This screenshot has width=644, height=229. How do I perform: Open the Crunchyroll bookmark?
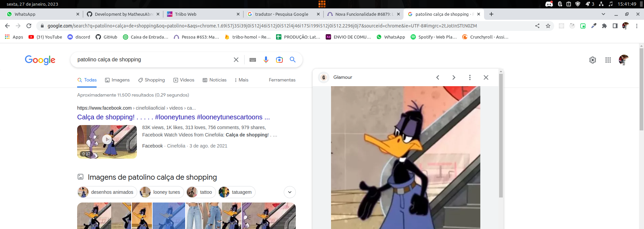tap(485, 37)
